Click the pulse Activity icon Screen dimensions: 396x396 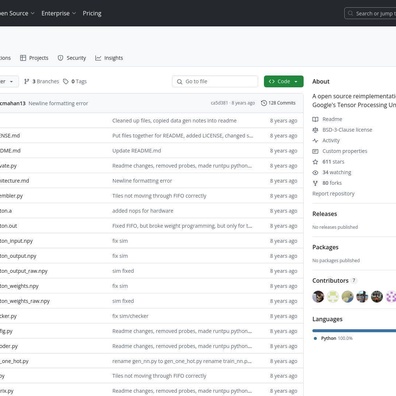coord(315,140)
